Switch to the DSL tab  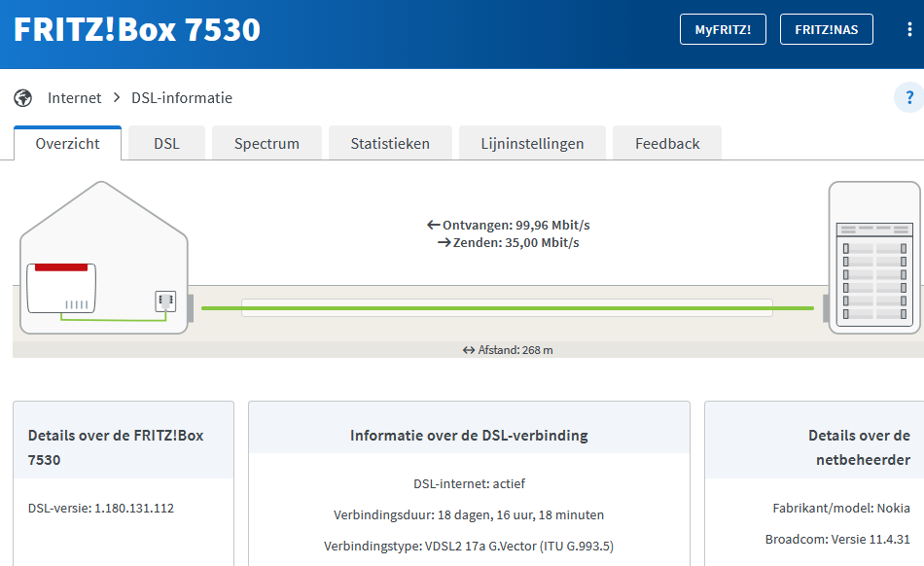click(x=166, y=143)
